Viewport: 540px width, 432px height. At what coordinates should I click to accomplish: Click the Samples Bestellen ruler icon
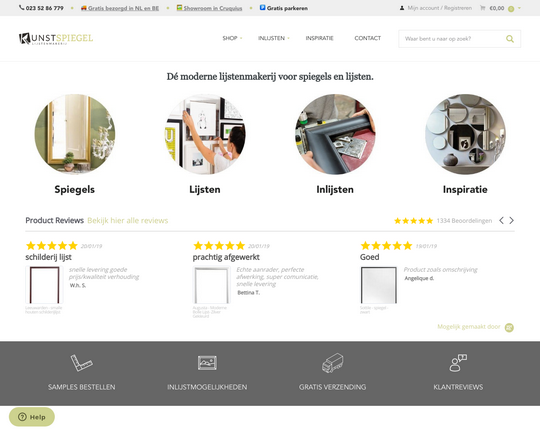81,363
